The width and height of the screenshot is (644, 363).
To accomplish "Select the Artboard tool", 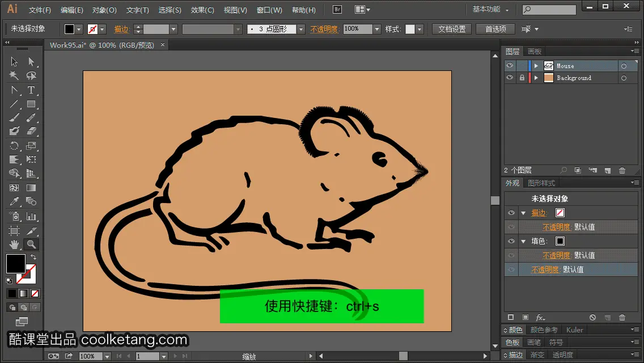I will coord(14,231).
